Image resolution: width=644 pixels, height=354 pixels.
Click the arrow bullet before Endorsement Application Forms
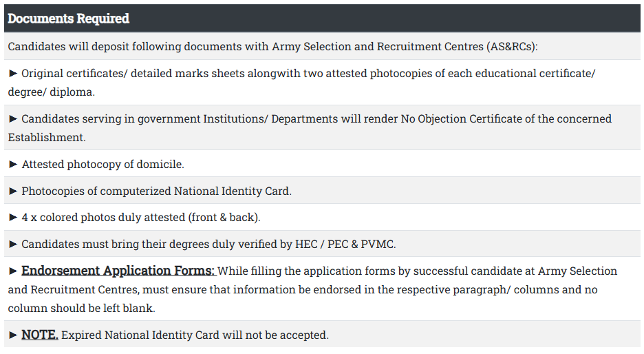13,271
